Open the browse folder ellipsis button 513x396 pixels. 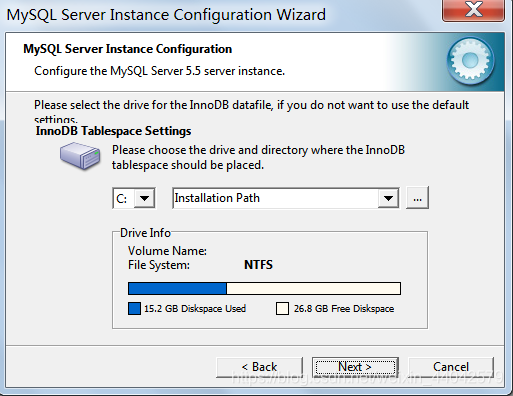[417, 198]
